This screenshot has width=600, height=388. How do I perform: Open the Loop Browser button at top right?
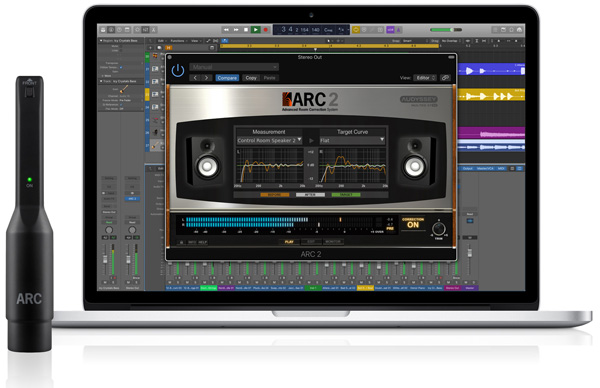pyautogui.click(x=511, y=30)
